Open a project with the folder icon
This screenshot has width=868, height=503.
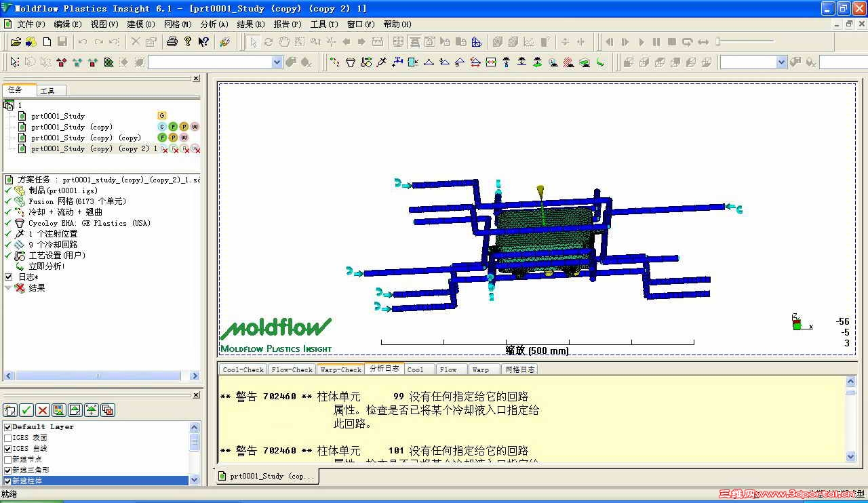[16, 41]
